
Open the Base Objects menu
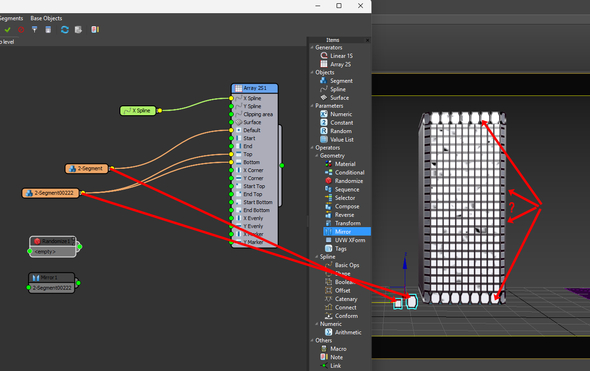click(46, 18)
